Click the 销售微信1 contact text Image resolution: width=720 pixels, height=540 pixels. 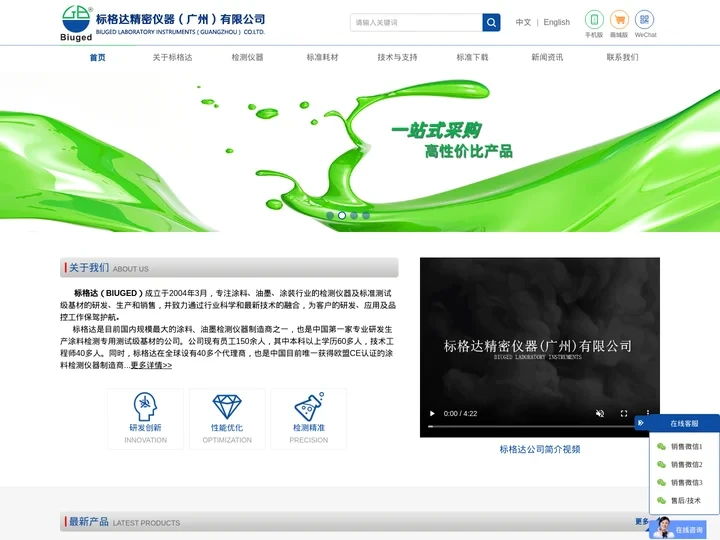pos(686,446)
